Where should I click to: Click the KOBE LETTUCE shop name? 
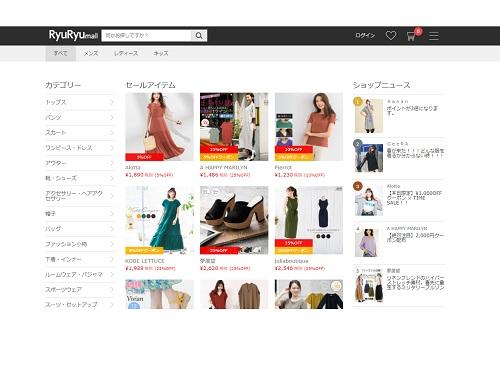point(145,261)
